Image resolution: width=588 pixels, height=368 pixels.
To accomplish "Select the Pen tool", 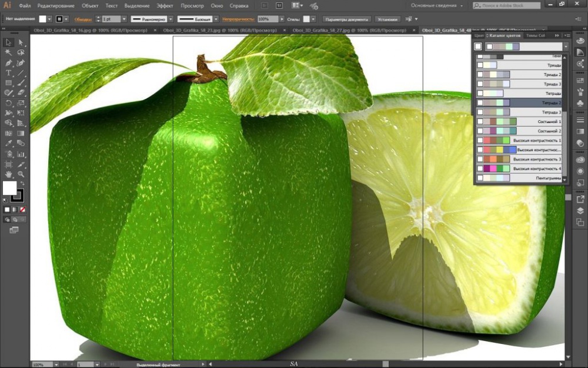I will [9, 62].
